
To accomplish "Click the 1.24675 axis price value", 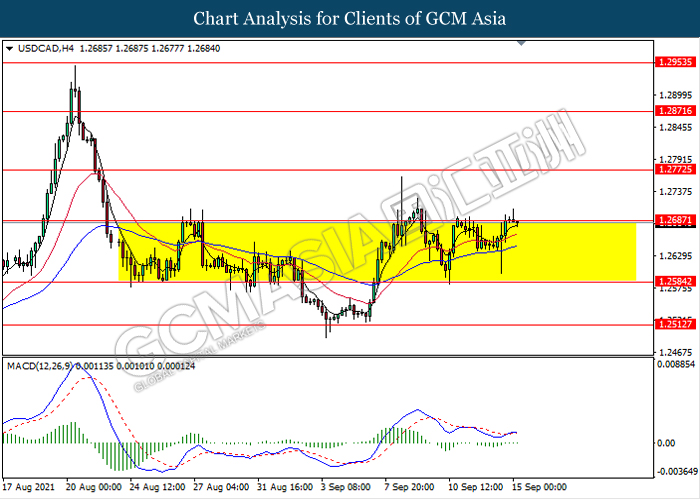I will coord(675,352).
